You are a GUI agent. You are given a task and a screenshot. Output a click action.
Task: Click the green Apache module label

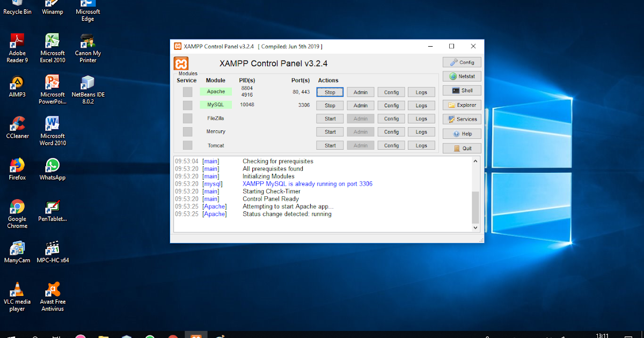[216, 92]
